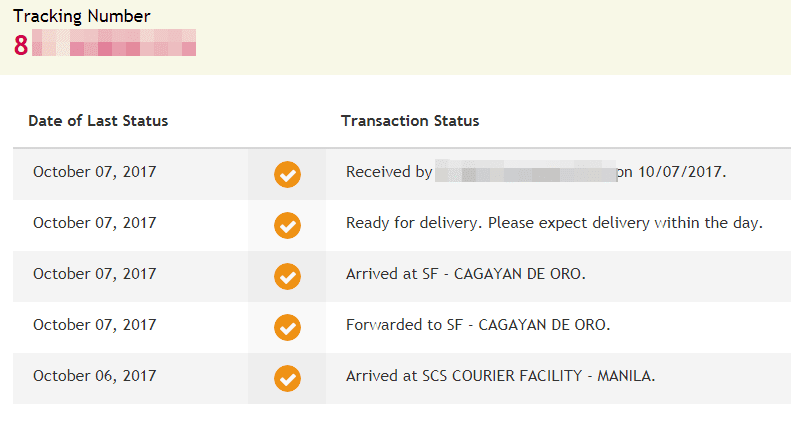The image size is (791, 425).
Task: Select the checkmark next to 'Arrived at SF - CAGAYAN DE ORO'
Action: 287,276
